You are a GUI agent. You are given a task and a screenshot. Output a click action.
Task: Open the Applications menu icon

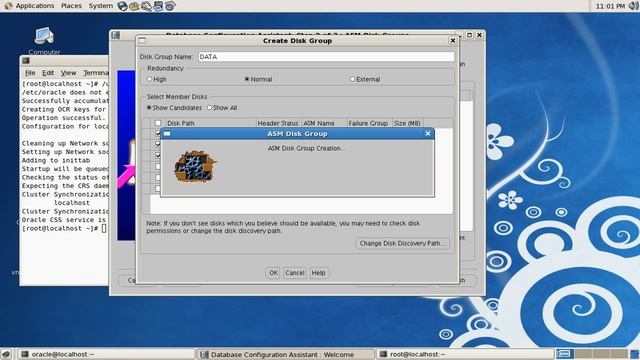[x=8, y=6]
